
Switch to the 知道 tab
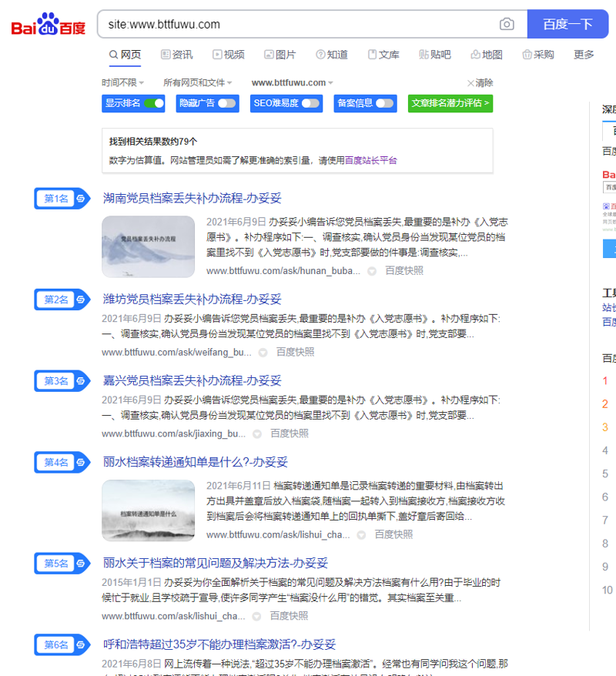click(332, 55)
